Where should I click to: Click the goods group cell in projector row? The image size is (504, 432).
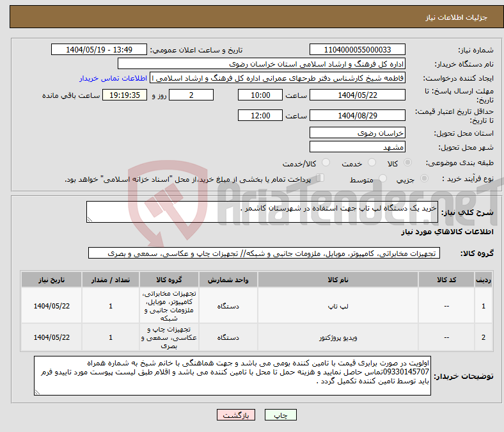coord(169,337)
